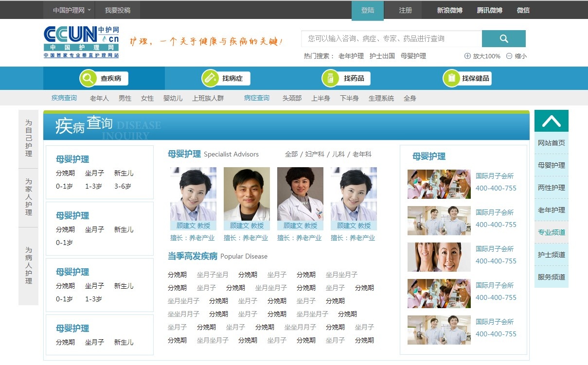Open 专业频道 in right sidebar menu
Screen dimensions: 588x365
[551, 232]
